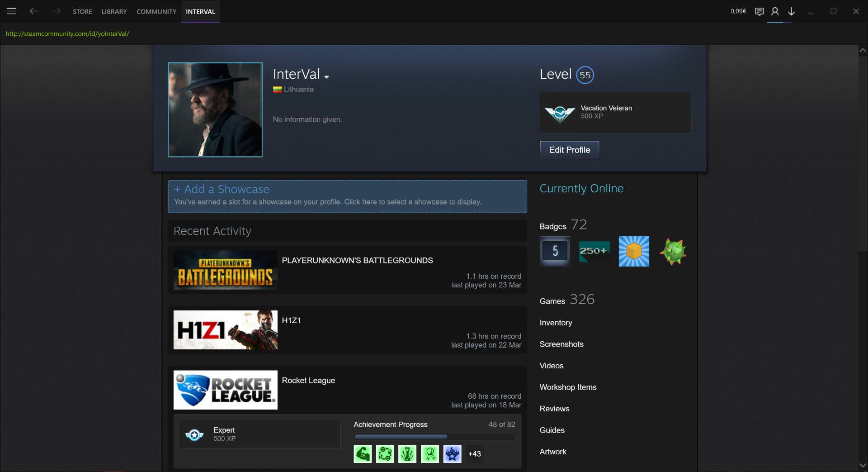Image resolution: width=868 pixels, height=472 pixels.
Task: Open the level 5 badge
Action: 555,251
